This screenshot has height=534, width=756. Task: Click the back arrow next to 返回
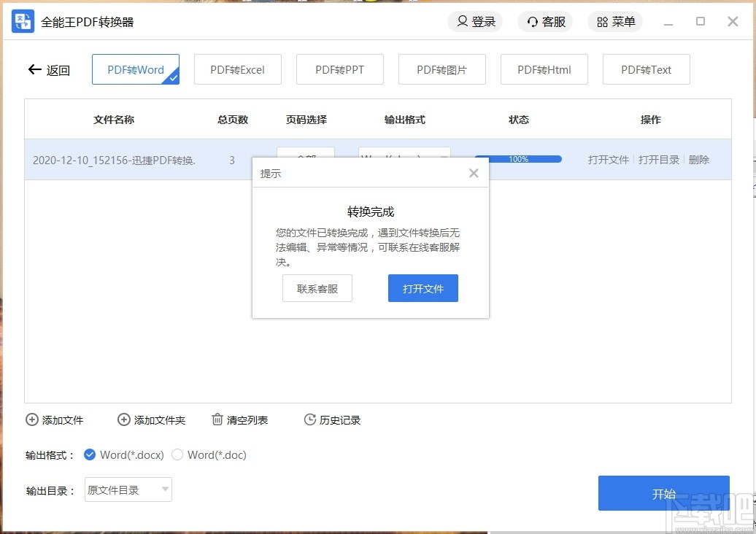pyautogui.click(x=34, y=69)
